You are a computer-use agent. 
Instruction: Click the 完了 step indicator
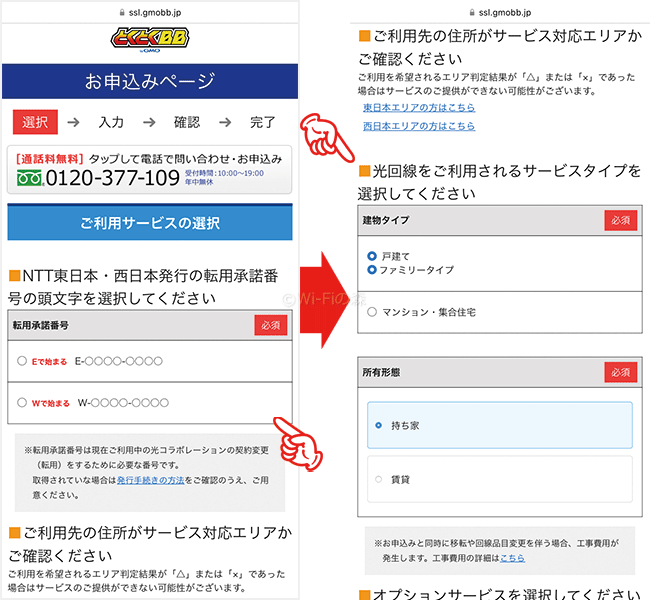(x=263, y=122)
